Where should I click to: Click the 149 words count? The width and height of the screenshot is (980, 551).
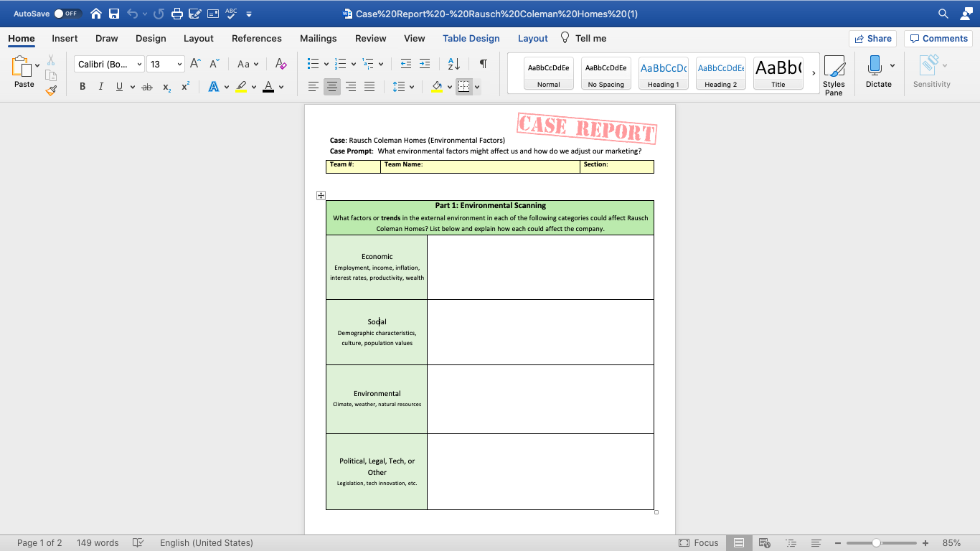coord(98,543)
